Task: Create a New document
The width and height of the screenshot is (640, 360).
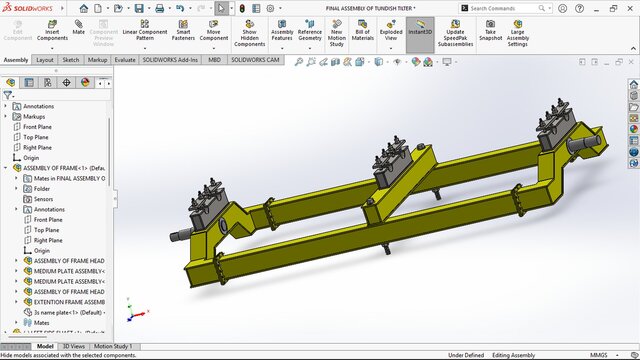Action: pos(98,8)
